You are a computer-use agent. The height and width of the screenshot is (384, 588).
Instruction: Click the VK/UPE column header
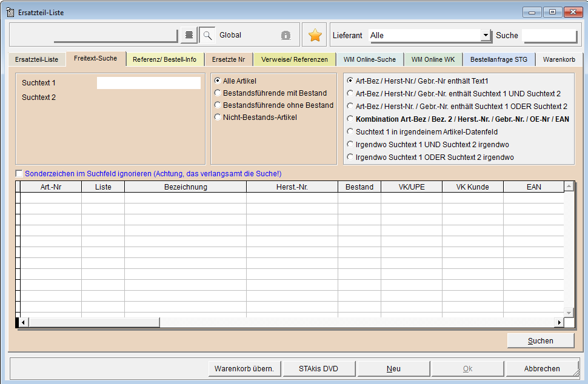pyautogui.click(x=412, y=187)
